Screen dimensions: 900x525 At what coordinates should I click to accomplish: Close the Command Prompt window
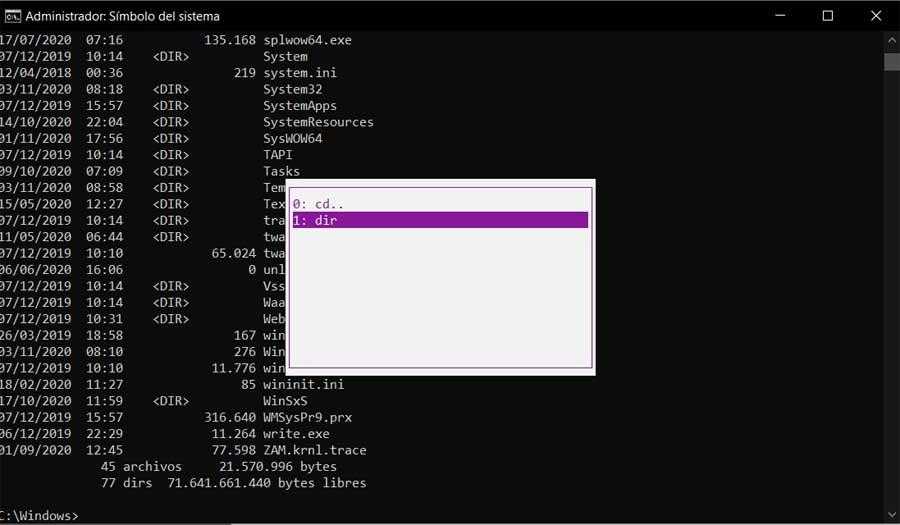pyautogui.click(x=876, y=15)
